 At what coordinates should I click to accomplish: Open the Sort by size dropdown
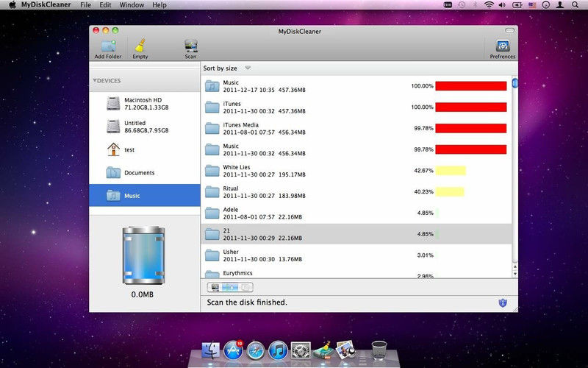(227, 68)
